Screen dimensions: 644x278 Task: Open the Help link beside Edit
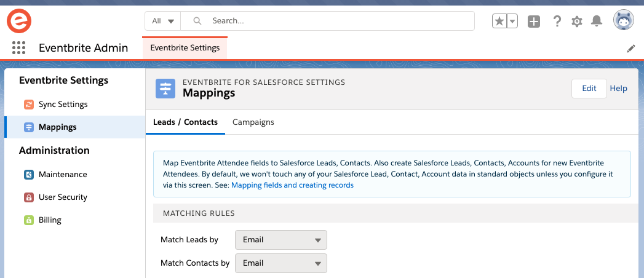[x=619, y=89]
